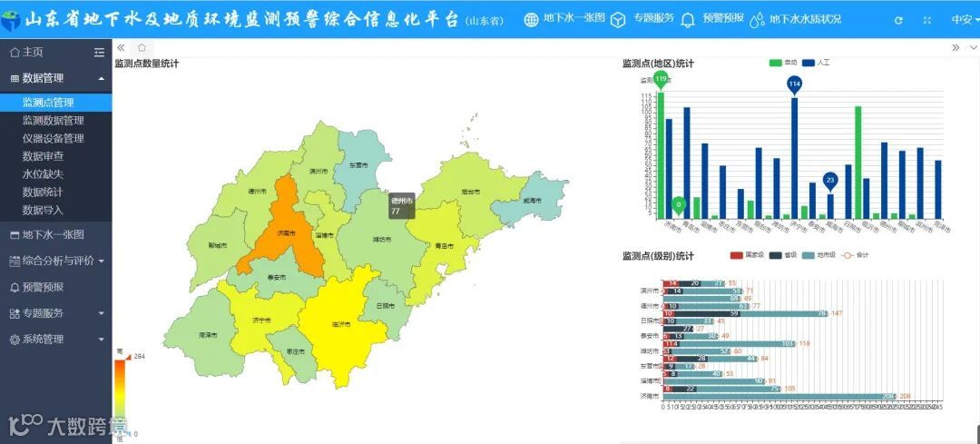The height and width of the screenshot is (444, 980).
Task: Open 地下水一张图 from top navigation
Action: [573, 18]
